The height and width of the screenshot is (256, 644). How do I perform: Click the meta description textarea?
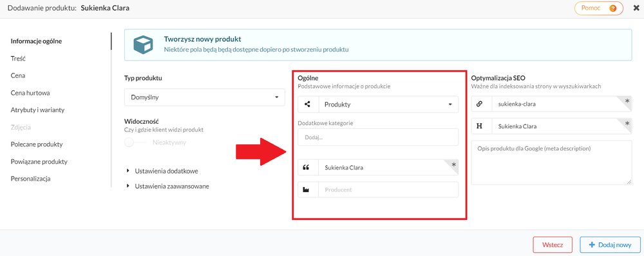coord(551,162)
